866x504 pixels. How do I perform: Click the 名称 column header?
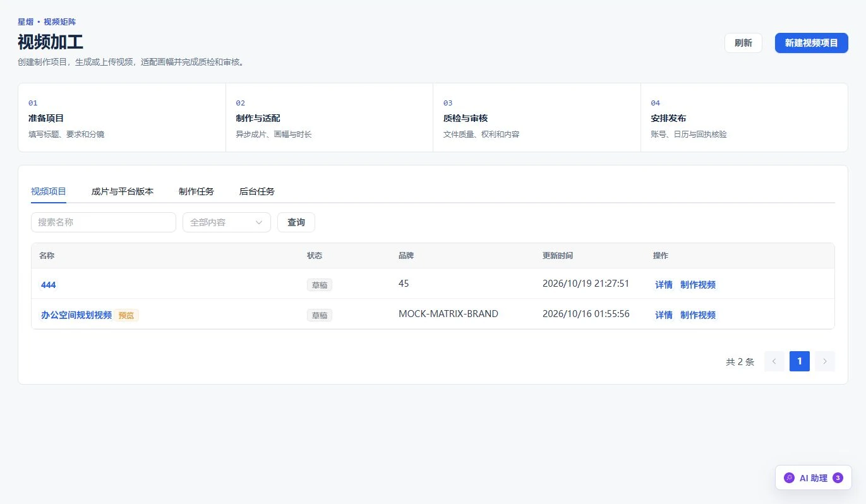click(47, 256)
